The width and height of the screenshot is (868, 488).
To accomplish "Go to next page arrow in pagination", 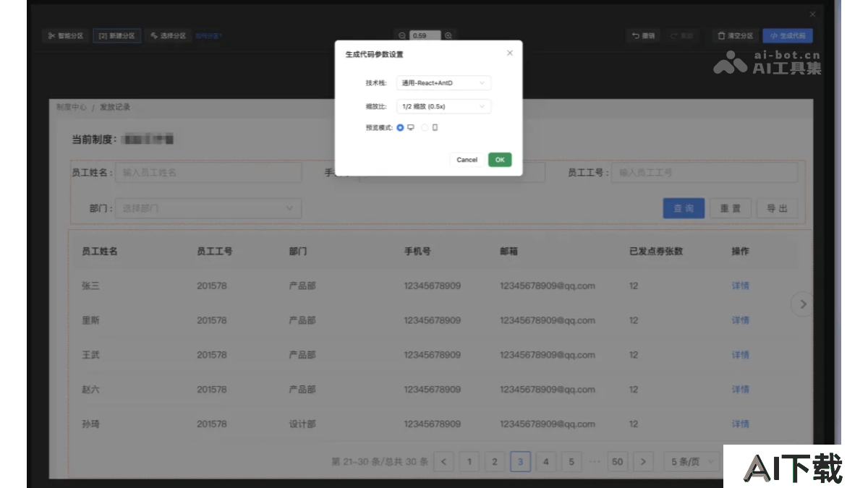I will coord(643,461).
